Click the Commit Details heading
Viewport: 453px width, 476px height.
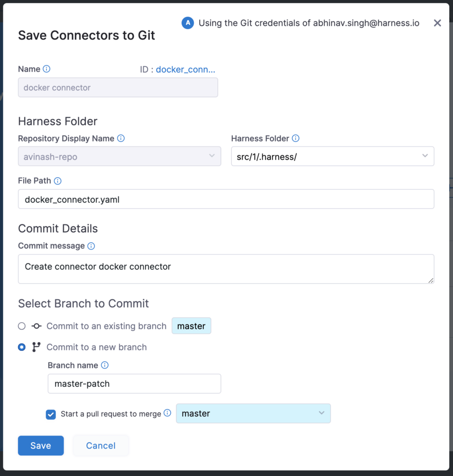click(58, 229)
